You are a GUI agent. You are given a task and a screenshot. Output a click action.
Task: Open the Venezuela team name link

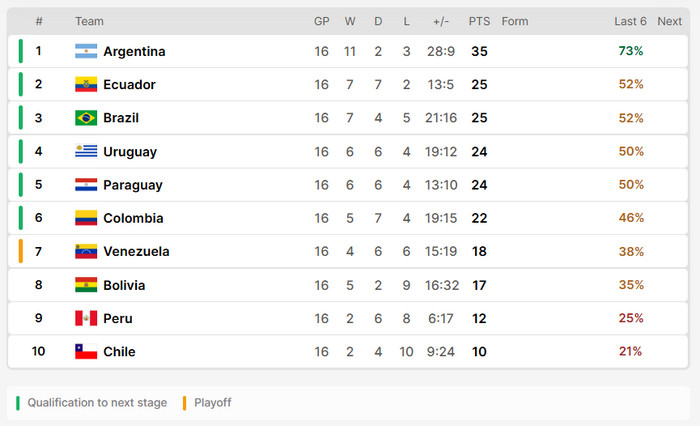point(136,251)
